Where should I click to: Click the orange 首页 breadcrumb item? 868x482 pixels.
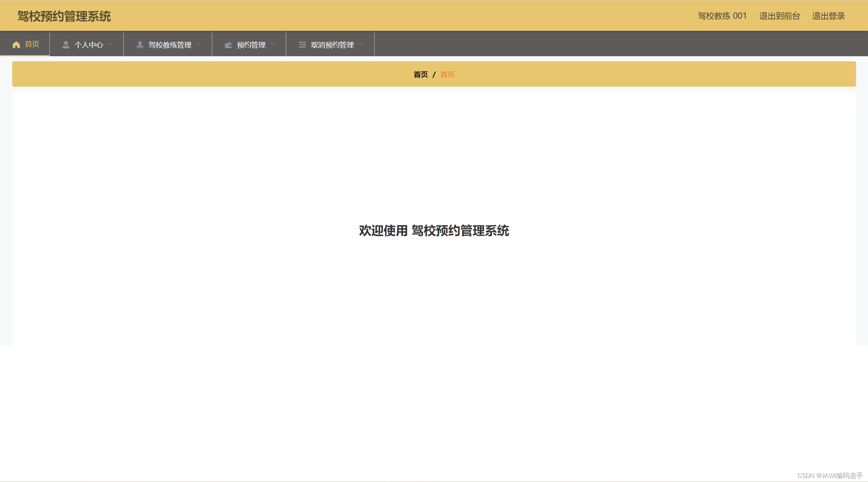447,74
